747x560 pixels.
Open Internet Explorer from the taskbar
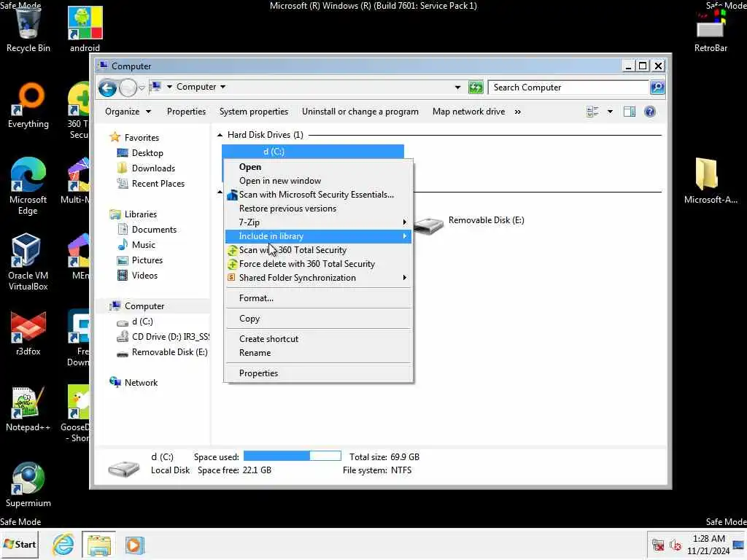point(63,544)
